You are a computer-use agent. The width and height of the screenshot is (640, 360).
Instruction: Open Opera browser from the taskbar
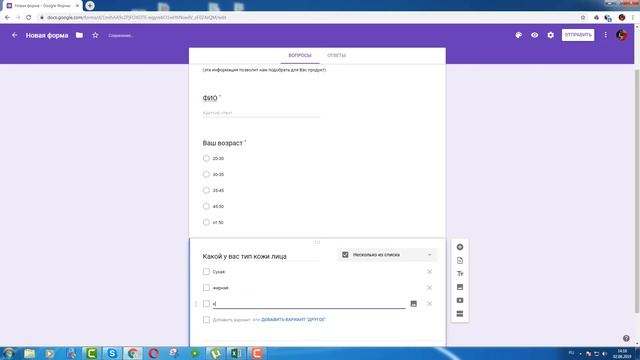(x=153, y=353)
